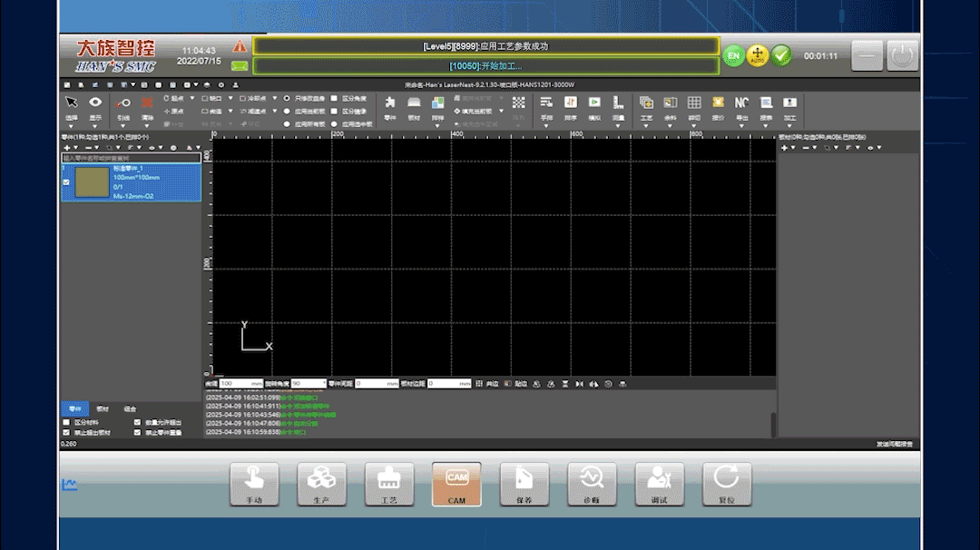
Task: Click the 零件 puzzle-piece parts icon
Action: [x=390, y=103]
